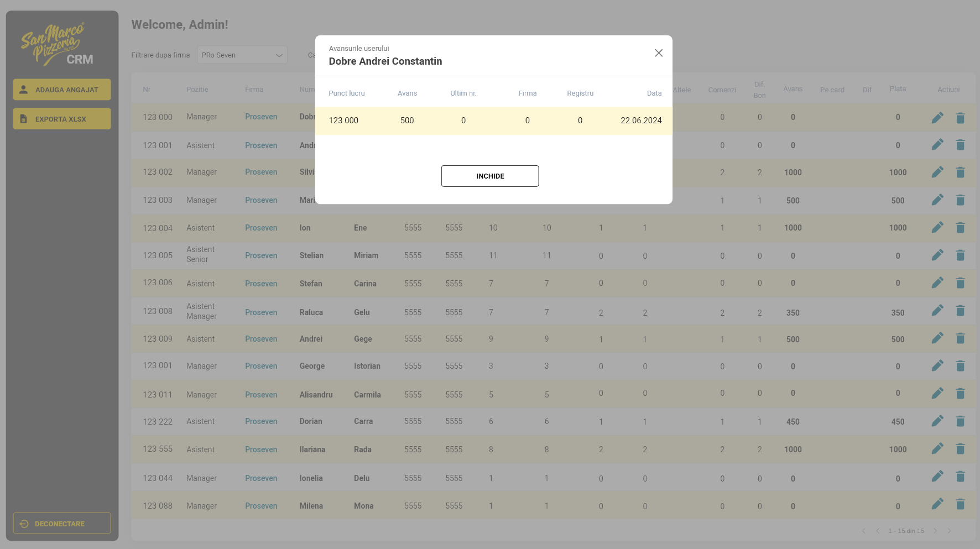The image size is (980, 549).
Task: Delete Ion Ene row trash icon
Action: click(x=960, y=227)
